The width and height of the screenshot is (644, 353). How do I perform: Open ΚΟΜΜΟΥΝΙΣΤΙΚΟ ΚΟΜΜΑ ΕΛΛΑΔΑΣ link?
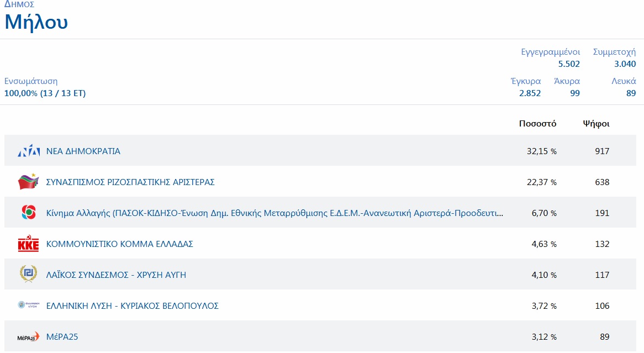pos(119,244)
